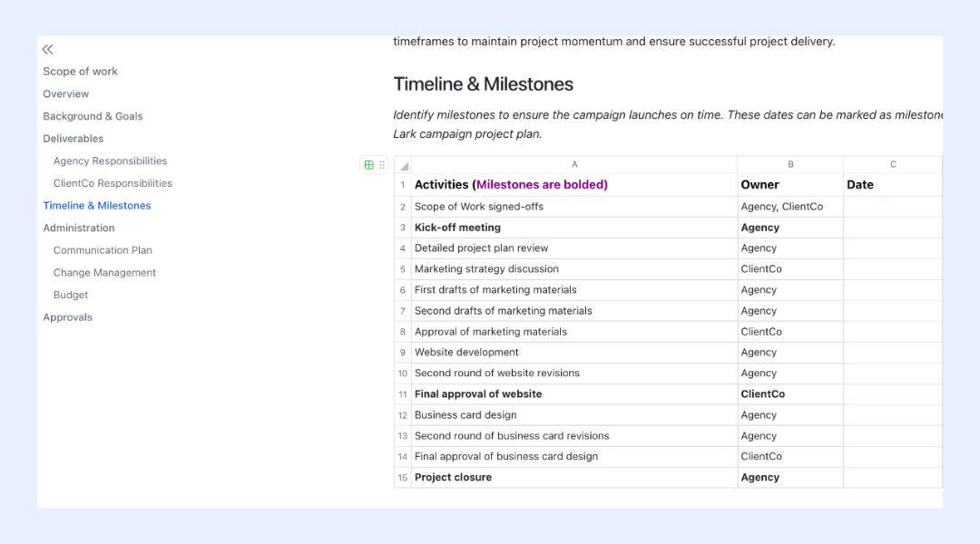Click the green sheet table icon

(368, 165)
